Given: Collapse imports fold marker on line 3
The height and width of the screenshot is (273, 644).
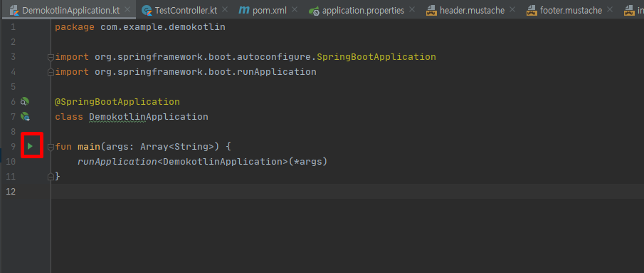Looking at the screenshot, I should 51,57.
